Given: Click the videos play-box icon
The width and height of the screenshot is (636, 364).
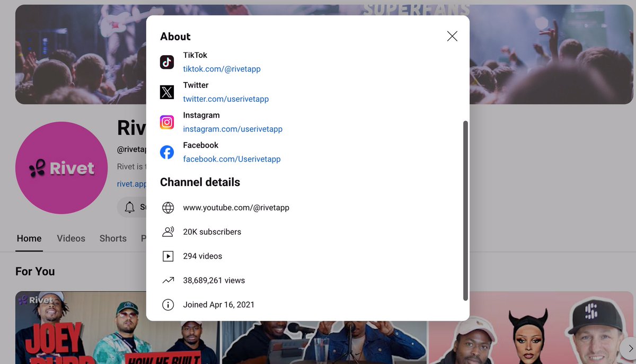Looking at the screenshot, I should coord(168,256).
